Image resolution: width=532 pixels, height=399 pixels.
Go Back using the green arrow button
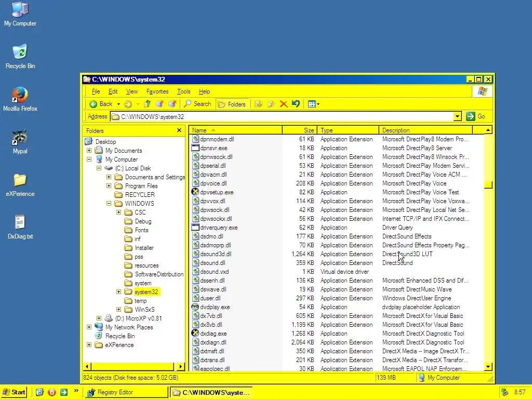[101, 104]
